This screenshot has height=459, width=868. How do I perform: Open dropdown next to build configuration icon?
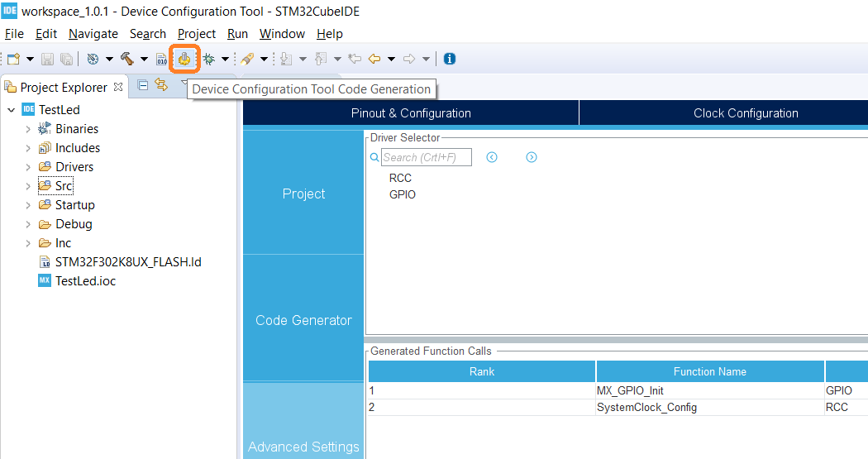109,59
